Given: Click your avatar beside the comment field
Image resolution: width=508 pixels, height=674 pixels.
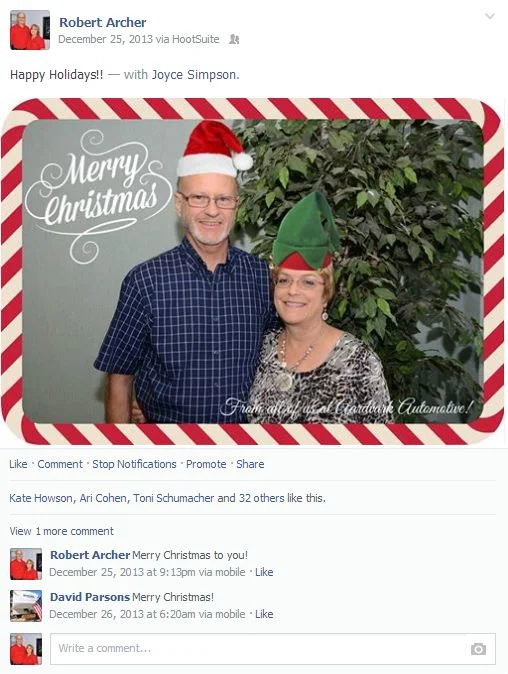Looking at the screenshot, I should pos(26,649).
